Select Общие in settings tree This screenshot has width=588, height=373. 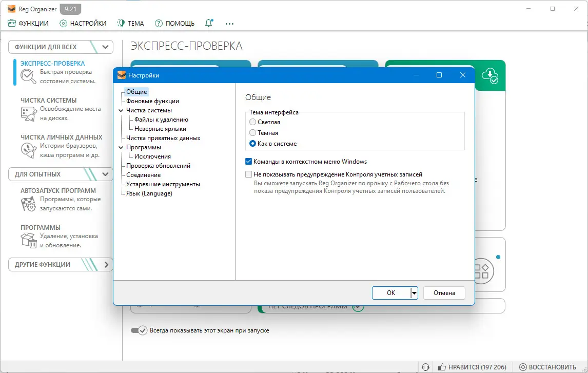[x=136, y=92]
